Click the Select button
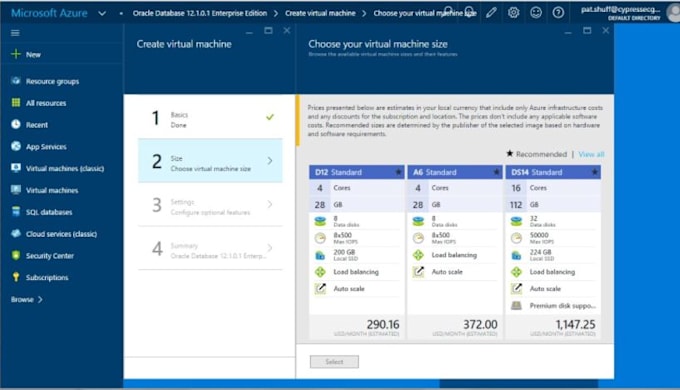 (x=334, y=361)
